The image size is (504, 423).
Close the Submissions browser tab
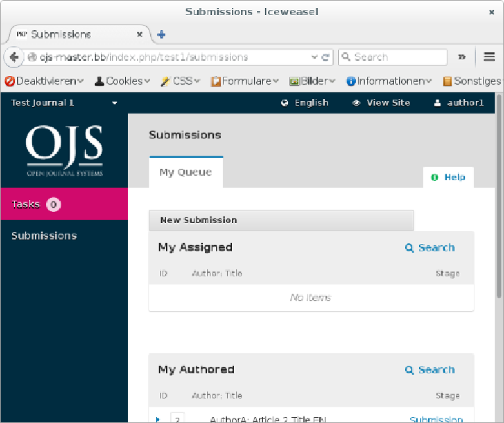pos(139,34)
